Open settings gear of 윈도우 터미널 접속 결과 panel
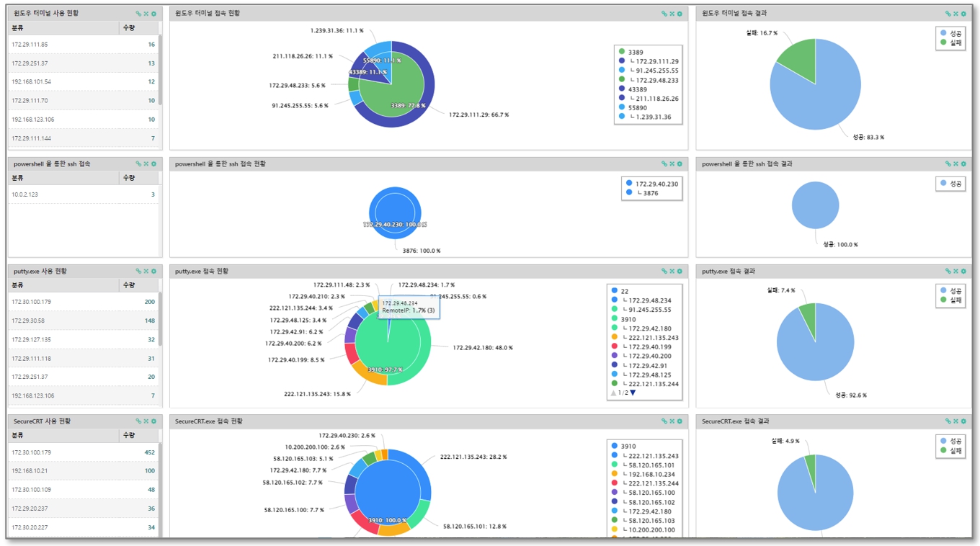Screen dimensions: 980x546 pos(963,14)
